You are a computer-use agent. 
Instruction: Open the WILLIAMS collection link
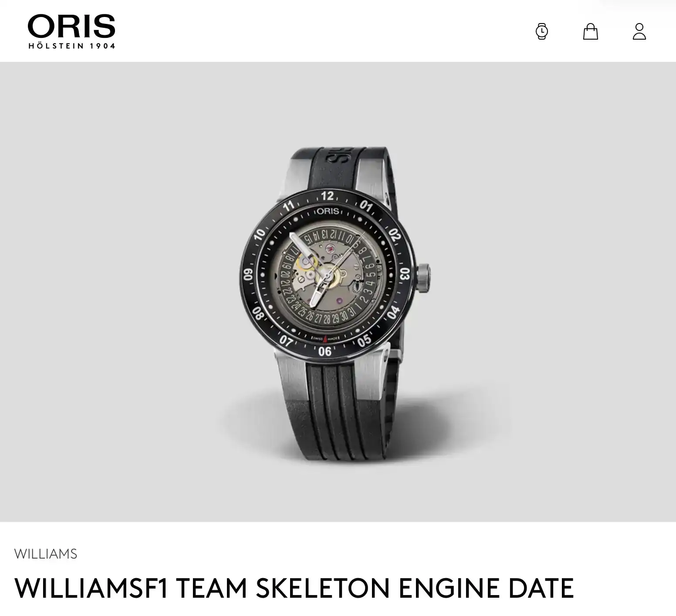46,554
